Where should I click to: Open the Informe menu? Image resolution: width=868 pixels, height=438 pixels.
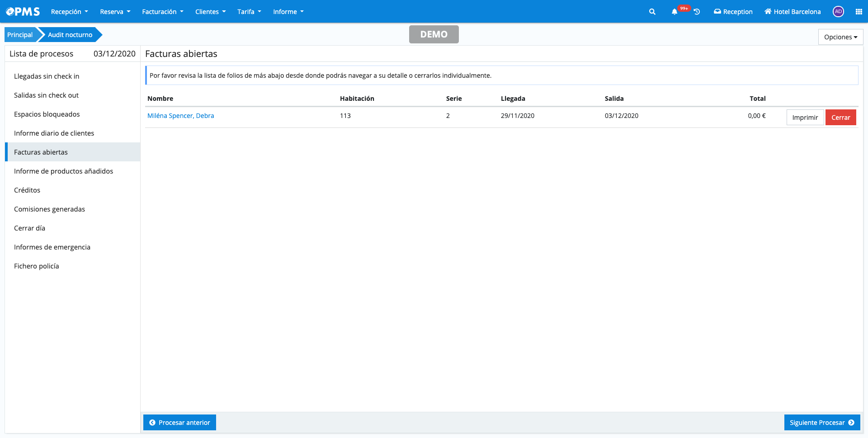click(x=288, y=12)
